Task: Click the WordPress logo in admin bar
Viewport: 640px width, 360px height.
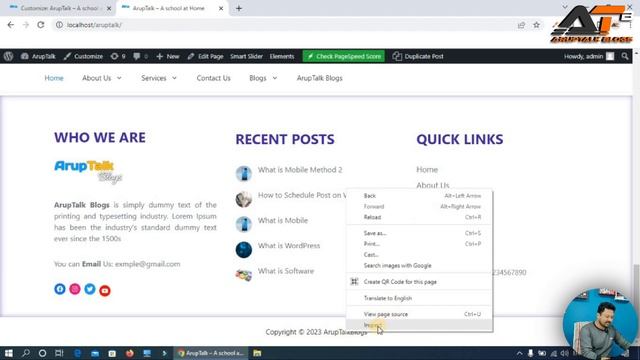Action: pyautogui.click(x=9, y=56)
